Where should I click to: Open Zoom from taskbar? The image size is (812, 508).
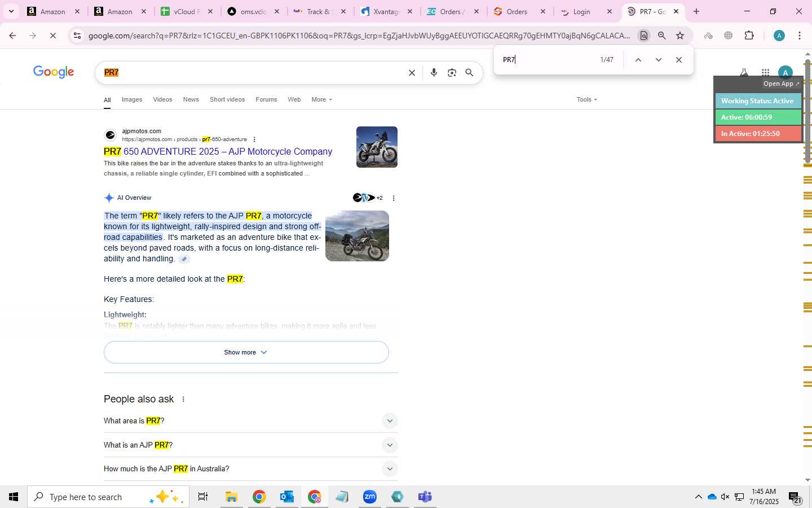tap(370, 497)
